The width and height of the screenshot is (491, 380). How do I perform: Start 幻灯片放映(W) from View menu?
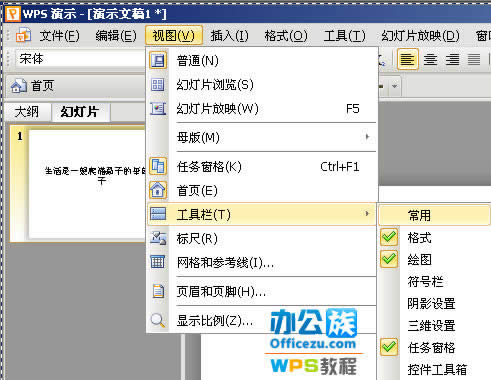click(x=262, y=108)
